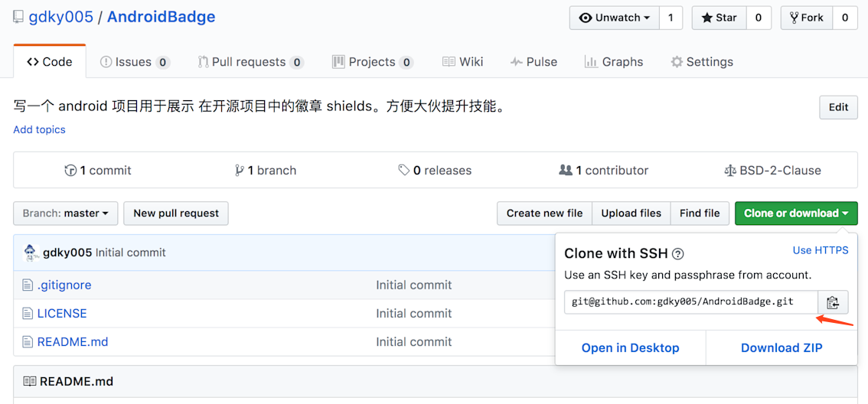This screenshot has width=868, height=404.
Task: Open the gdky005 owner profile link
Action: 61,17
